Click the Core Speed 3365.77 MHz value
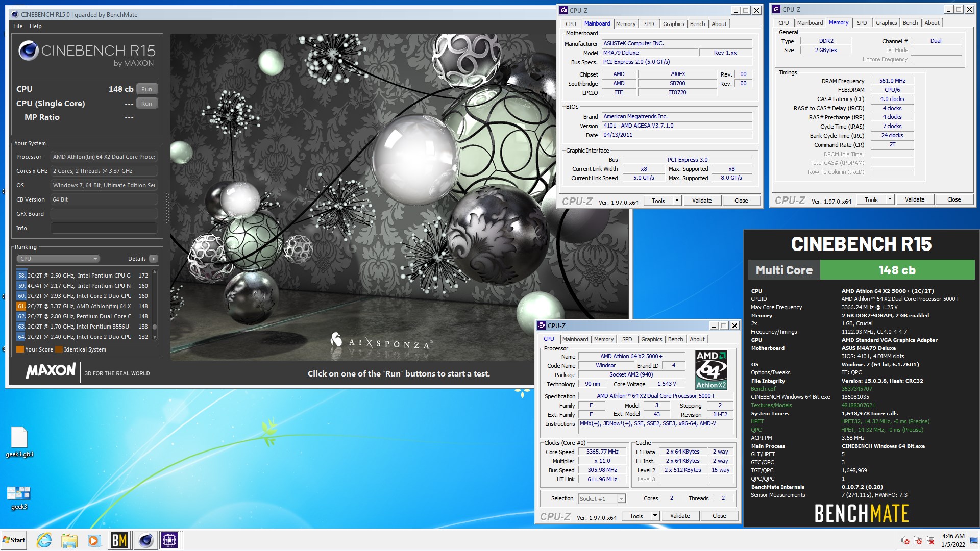The height and width of the screenshot is (551, 980). pyautogui.click(x=602, y=452)
